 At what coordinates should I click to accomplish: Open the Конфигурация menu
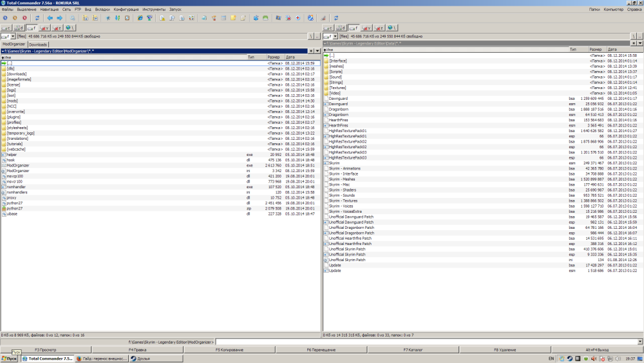[x=126, y=10]
